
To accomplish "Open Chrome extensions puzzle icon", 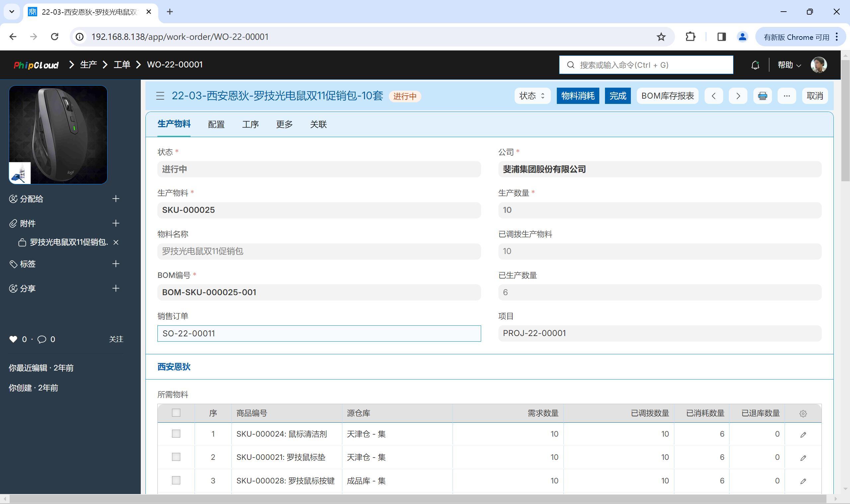I will click(690, 37).
